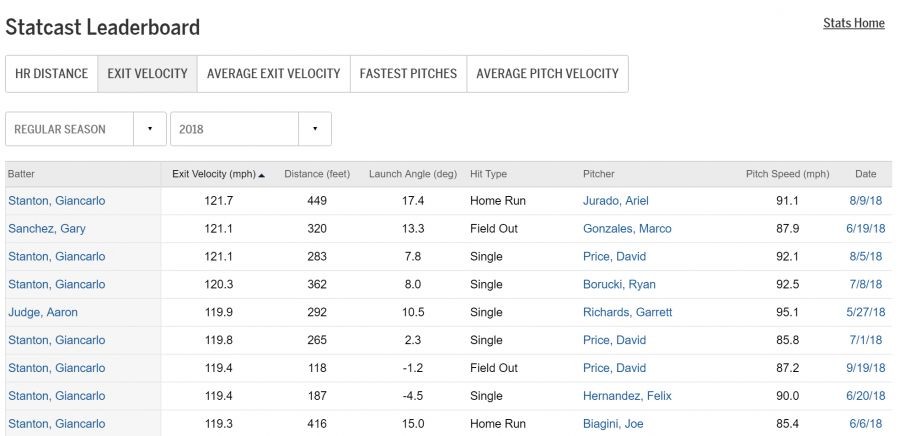
Task: Select the Exit Velocity tab
Action: pyautogui.click(x=147, y=74)
